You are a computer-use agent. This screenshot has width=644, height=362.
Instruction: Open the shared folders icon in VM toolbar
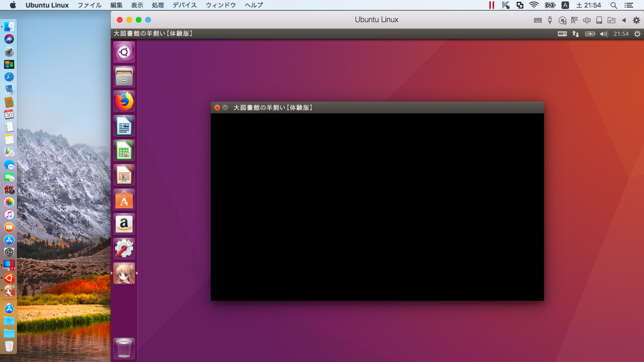coord(611,20)
